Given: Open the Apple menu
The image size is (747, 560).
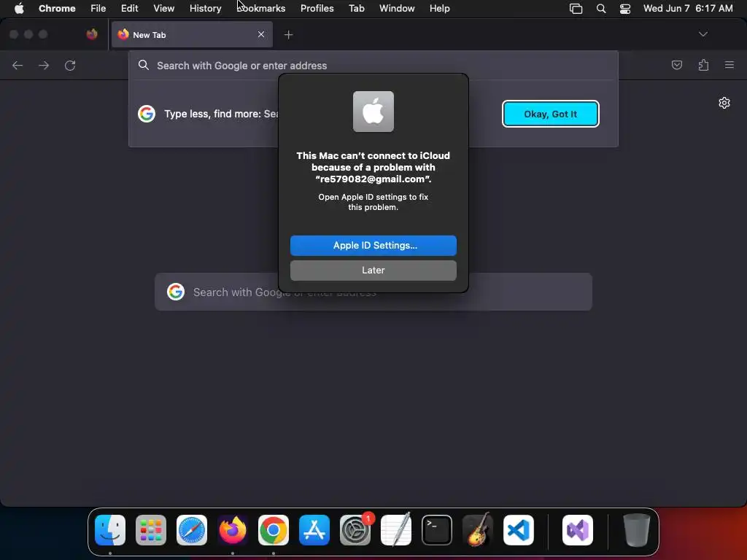Looking at the screenshot, I should click(x=19, y=8).
